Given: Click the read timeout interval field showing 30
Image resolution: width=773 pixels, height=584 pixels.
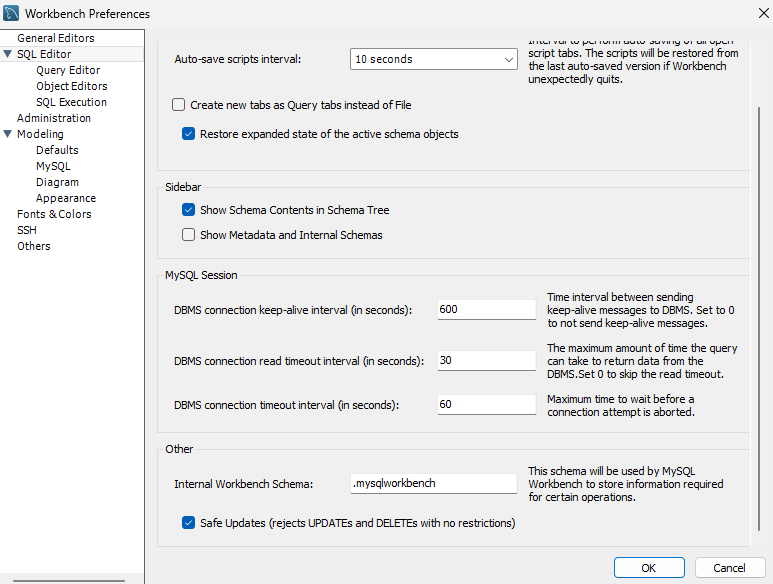Looking at the screenshot, I should coord(487,360).
